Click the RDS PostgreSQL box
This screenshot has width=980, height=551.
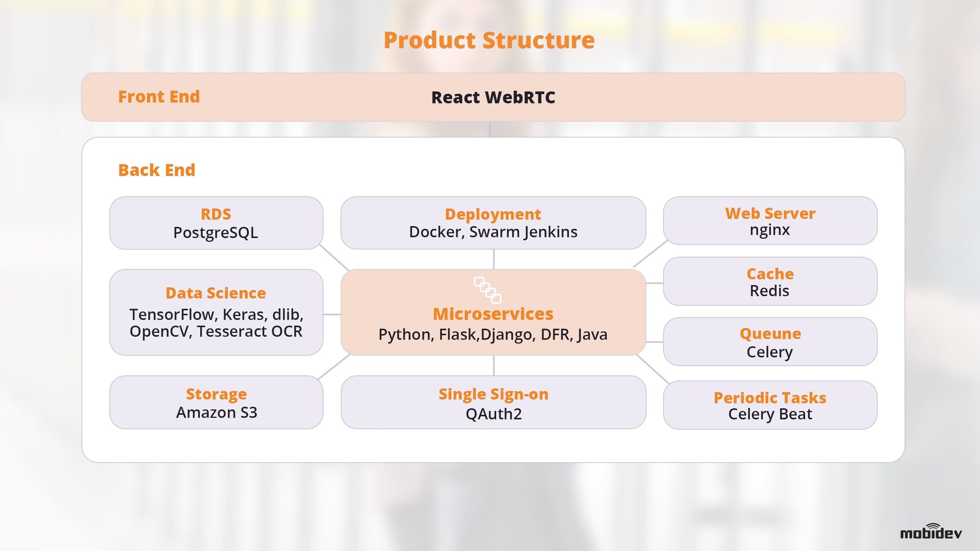[216, 223]
